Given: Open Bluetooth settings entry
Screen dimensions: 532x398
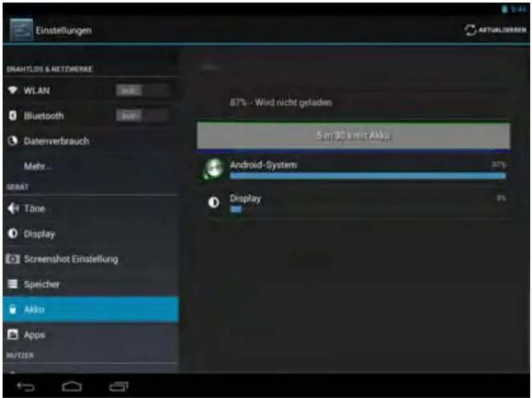Looking at the screenshot, I should coord(90,115).
